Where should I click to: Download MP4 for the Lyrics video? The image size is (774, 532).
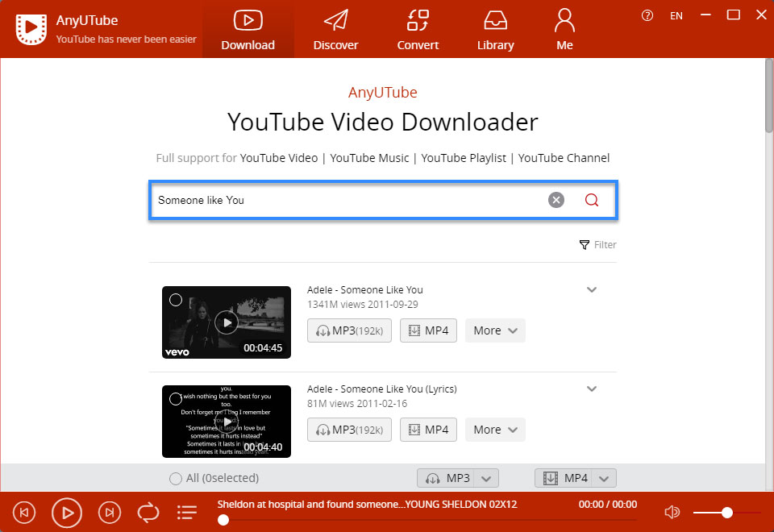click(428, 430)
